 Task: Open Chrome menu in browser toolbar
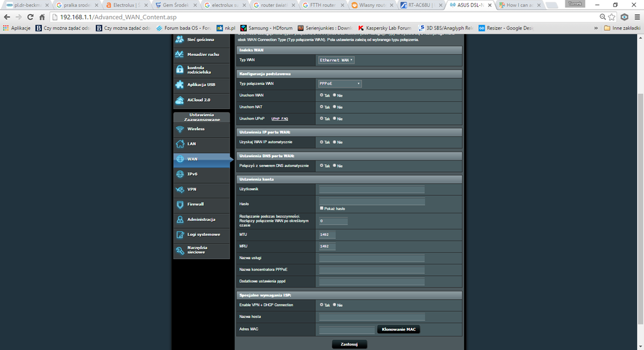[x=636, y=17]
